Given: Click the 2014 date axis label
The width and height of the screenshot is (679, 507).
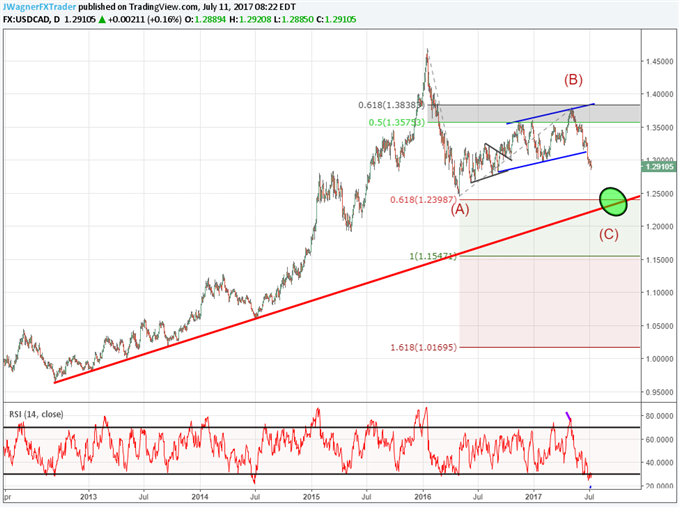Looking at the screenshot, I should pos(200,497).
